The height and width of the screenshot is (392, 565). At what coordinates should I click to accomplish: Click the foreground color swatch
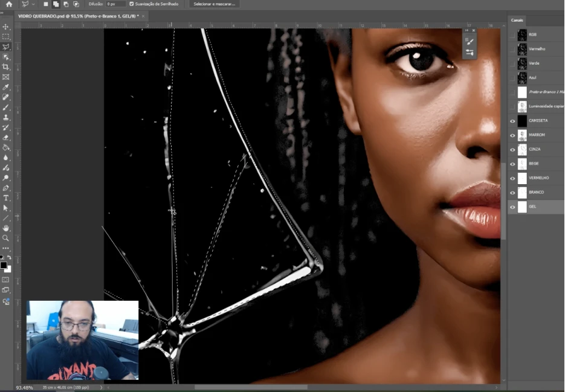(x=4, y=265)
